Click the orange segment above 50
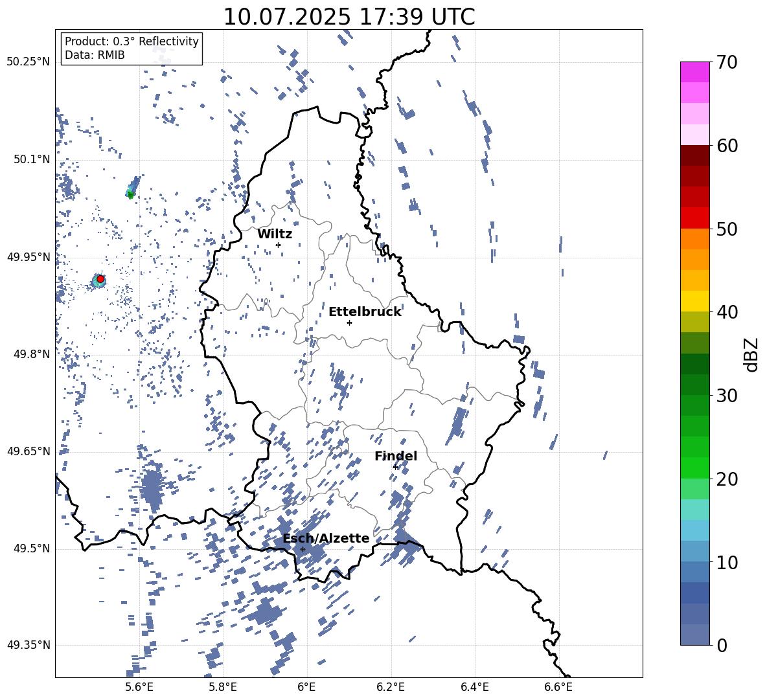 (694, 239)
